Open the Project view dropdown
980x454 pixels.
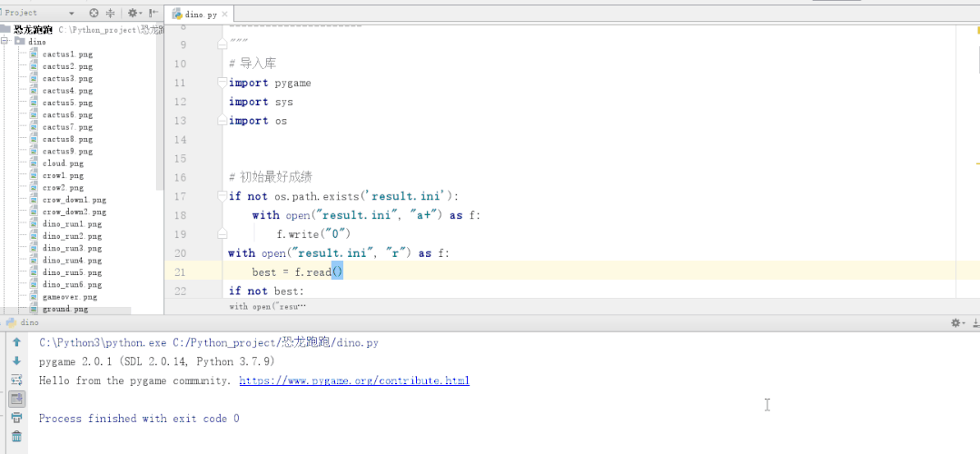[72, 14]
